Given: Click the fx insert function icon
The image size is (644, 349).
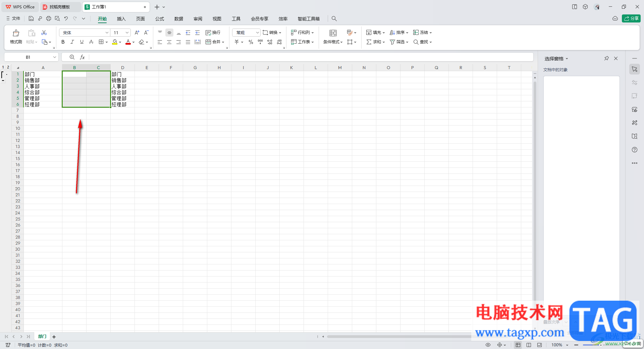Looking at the screenshot, I should [x=82, y=57].
